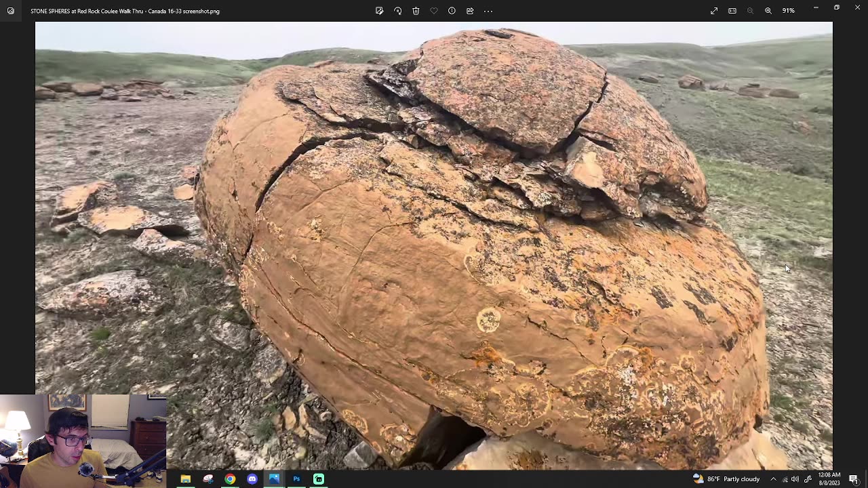Zoom in using the magnifier plus icon

768,11
